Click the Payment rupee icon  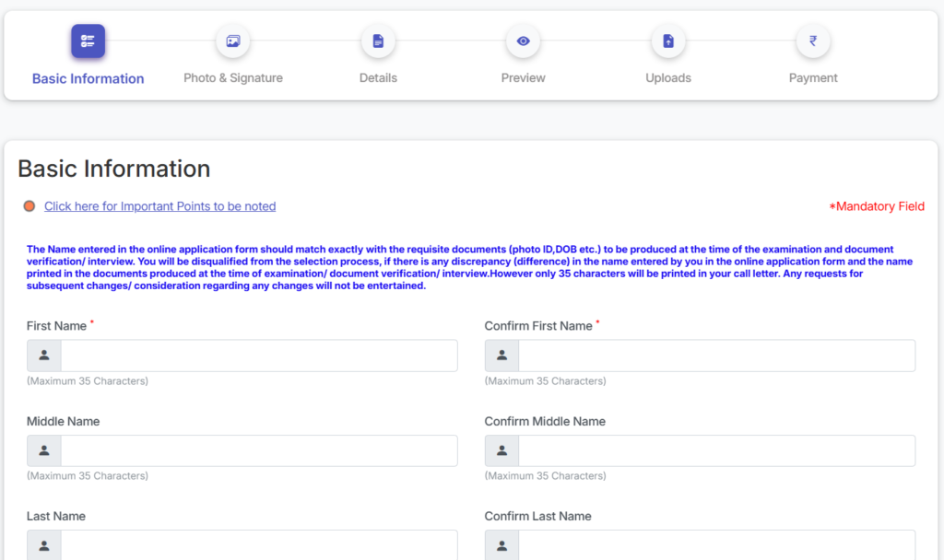click(813, 41)
